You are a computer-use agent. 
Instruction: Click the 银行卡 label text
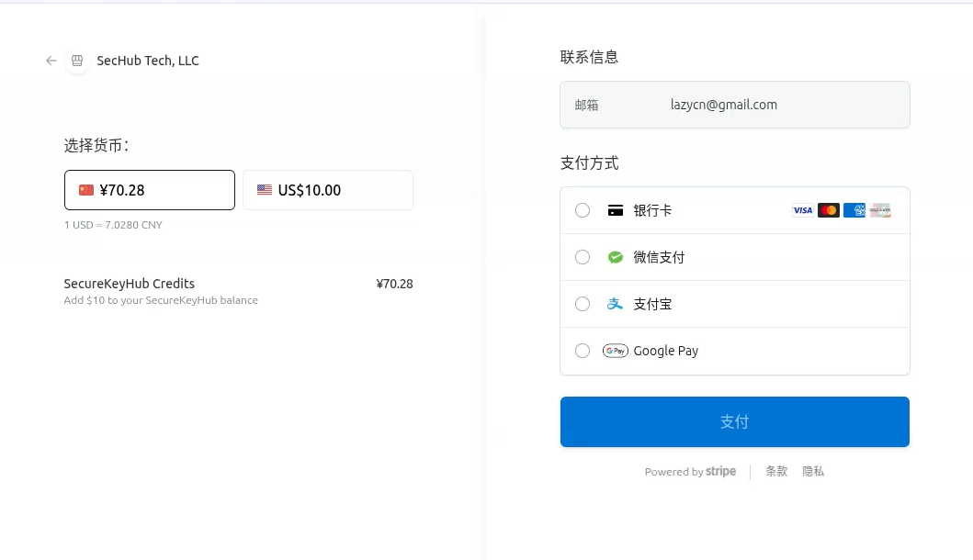click(652, 210)
